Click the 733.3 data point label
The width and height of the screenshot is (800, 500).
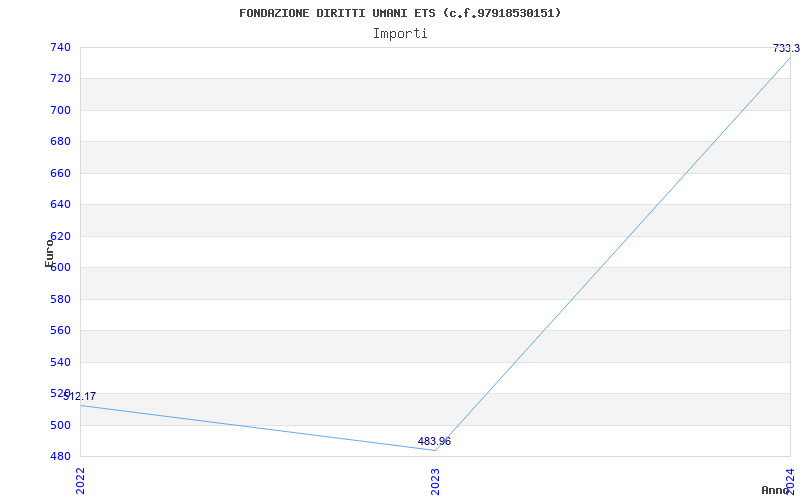coord(786,48)
